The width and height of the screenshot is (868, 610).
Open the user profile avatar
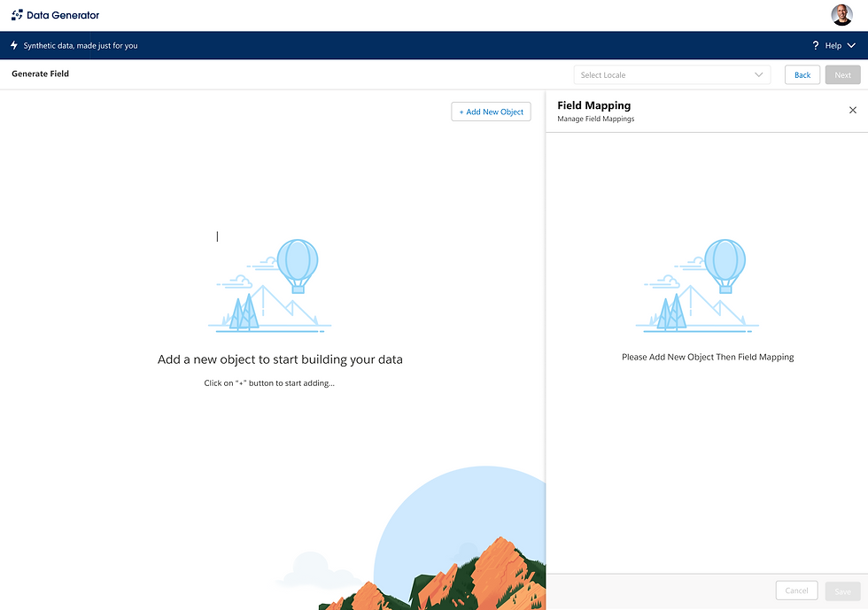click(x=841, y=15)
